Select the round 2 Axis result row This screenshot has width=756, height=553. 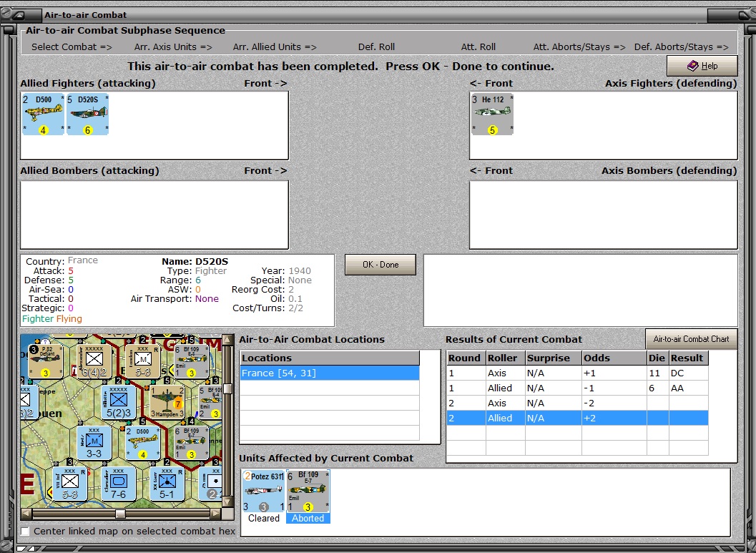[x=577, y=403]
